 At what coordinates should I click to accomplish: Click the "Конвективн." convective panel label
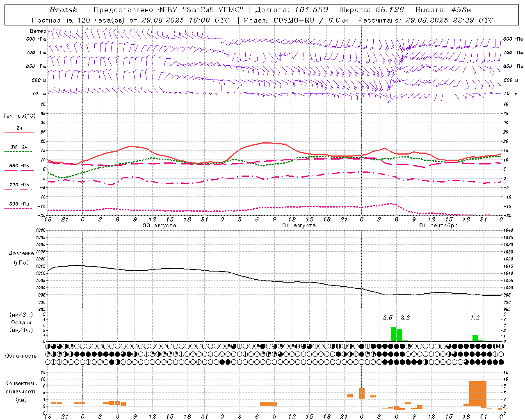[x=21, y=383]
